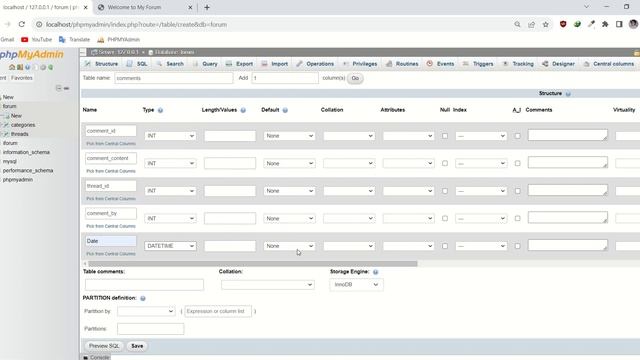This screenshot has height=360, width=640.
Task: Enable A_I checkbox for Date row
Action: [518, 246]
